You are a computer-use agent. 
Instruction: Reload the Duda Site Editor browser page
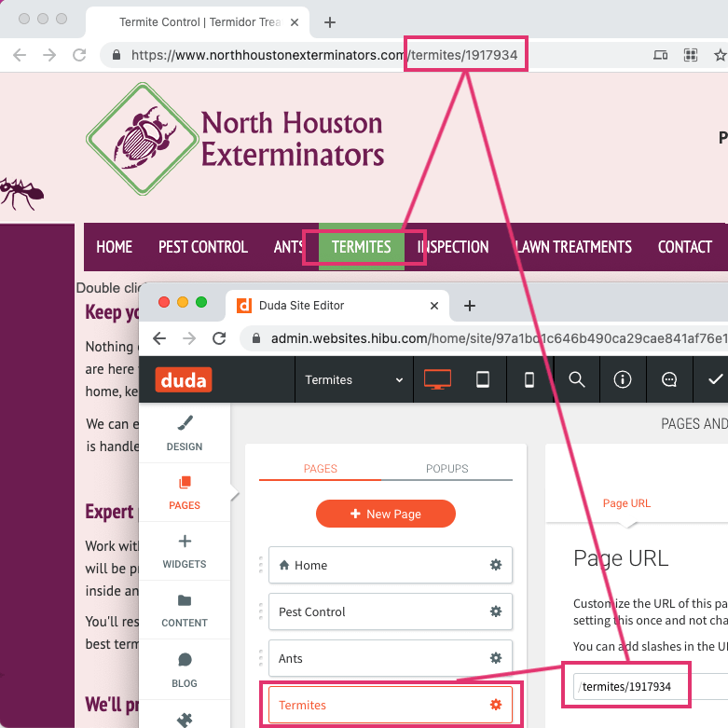pyautogui.click(x=219, y=338)
